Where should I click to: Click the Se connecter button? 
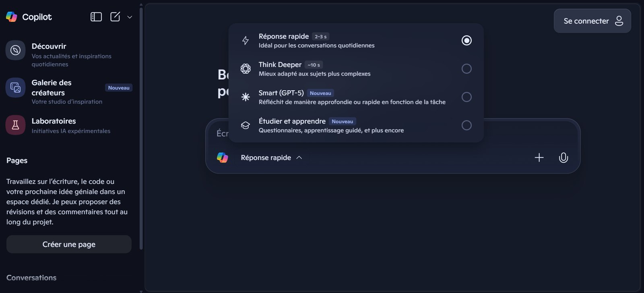click(x=592, y=21)
